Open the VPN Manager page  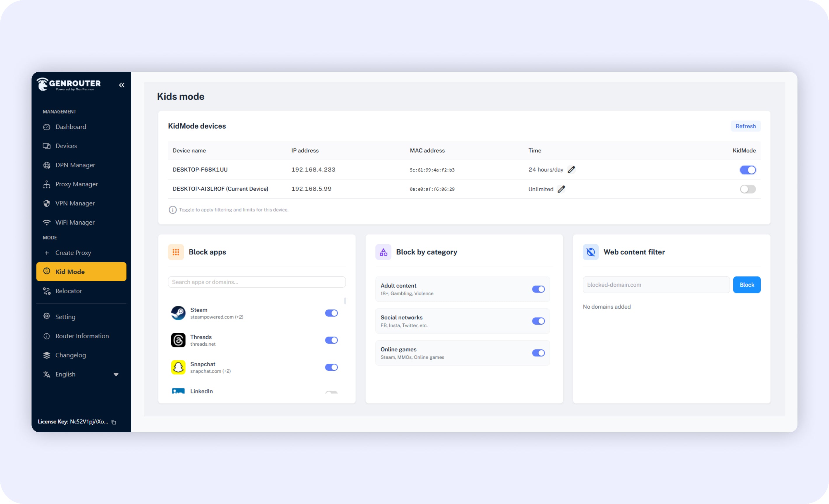pyautogui.click(x=75, y=203)
